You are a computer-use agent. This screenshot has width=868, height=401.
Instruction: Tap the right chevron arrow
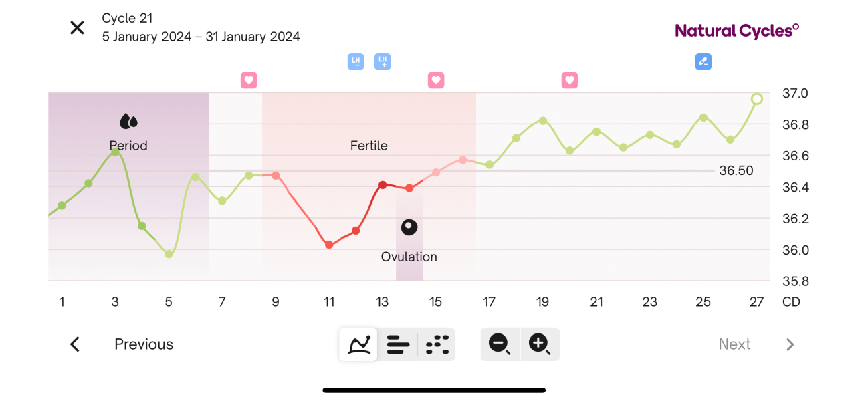(x=790, y=344)
